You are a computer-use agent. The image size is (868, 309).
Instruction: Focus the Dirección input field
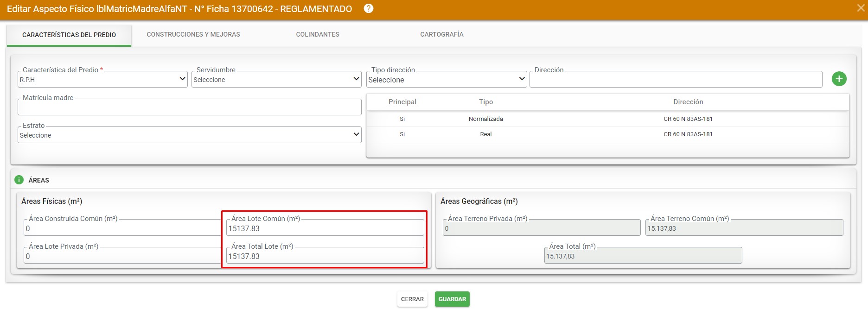point(676,79)
